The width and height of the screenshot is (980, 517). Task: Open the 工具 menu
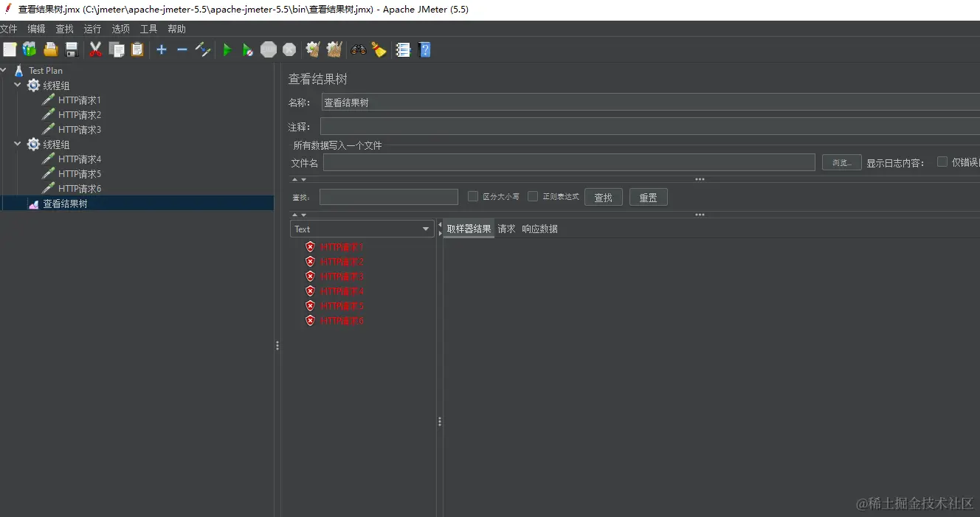click(x=148, y=29)
